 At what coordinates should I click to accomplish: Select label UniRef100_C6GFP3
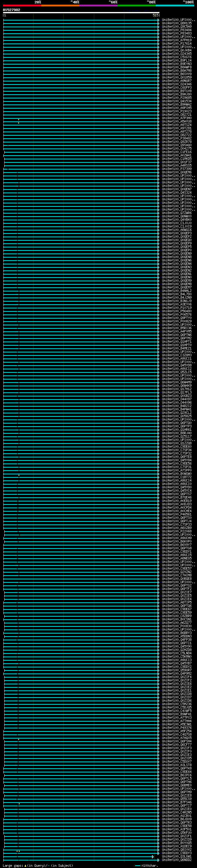[177, 88]
